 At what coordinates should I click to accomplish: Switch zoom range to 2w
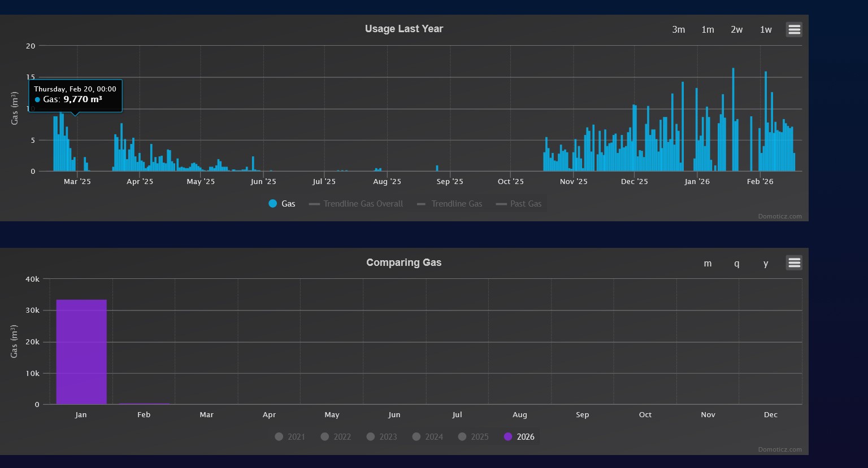point(736,30)
